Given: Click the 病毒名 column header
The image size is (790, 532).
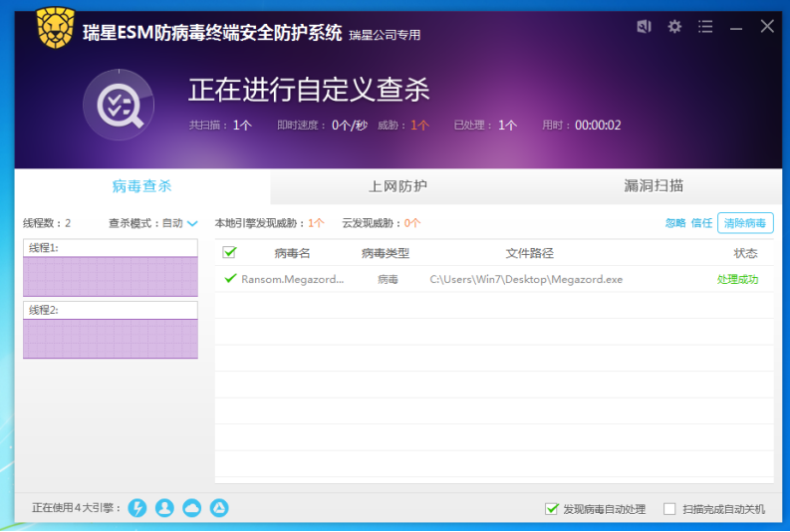Looking at the screenshot, I should (x=292, y=253).
